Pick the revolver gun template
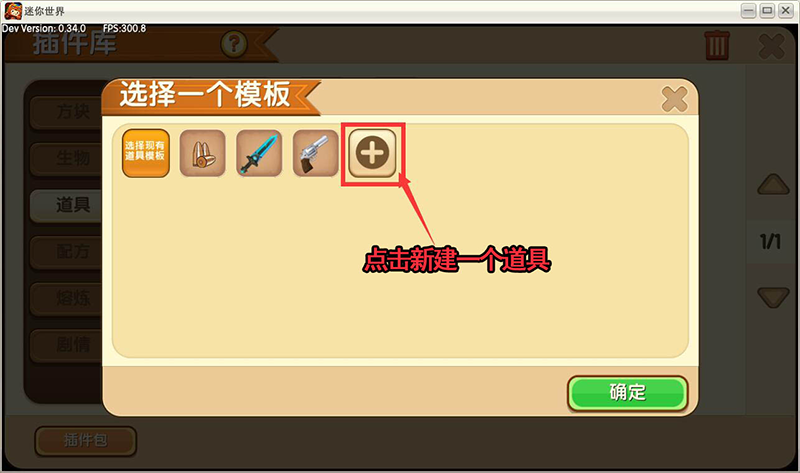 point(316,153)
